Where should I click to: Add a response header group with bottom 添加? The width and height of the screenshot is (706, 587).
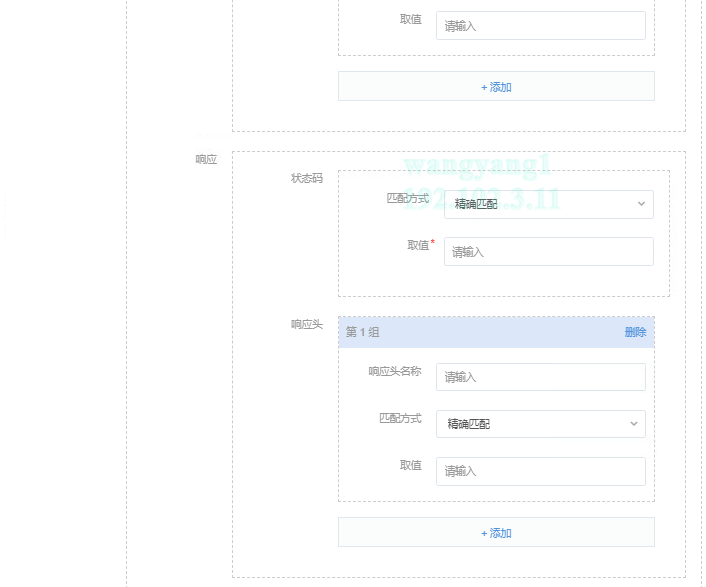496,533
